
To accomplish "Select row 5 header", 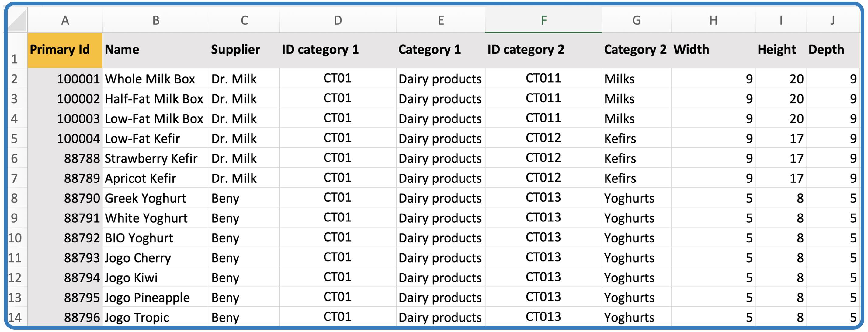I will tap(17, 138).
